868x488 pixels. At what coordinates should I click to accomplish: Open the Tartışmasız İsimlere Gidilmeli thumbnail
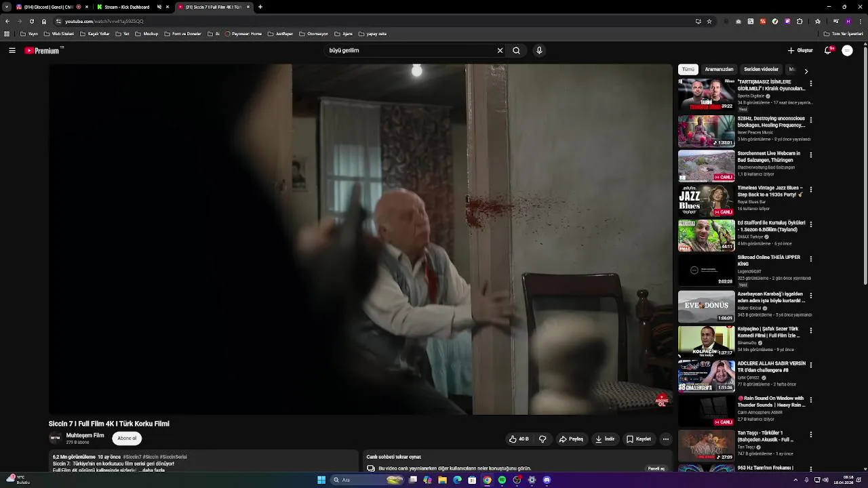tap(706, 95)
